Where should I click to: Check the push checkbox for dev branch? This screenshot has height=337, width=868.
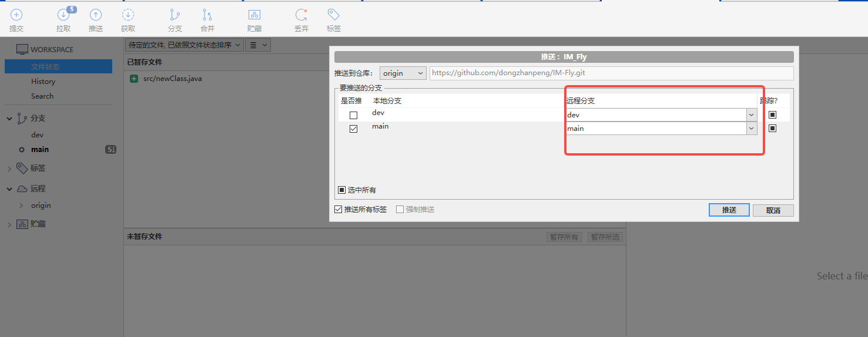pyautogui.click(x=353, y=115)
